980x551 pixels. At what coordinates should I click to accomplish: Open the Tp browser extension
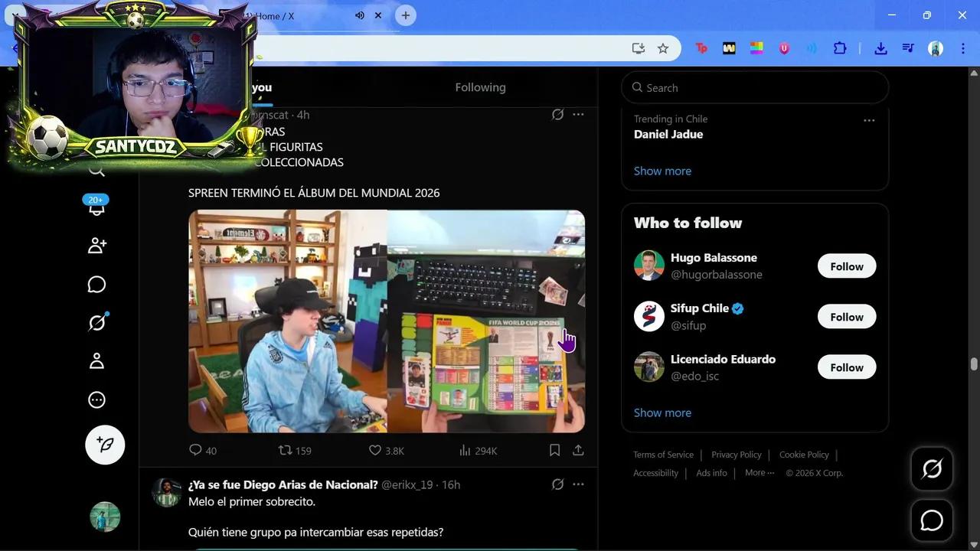[701, 48]
